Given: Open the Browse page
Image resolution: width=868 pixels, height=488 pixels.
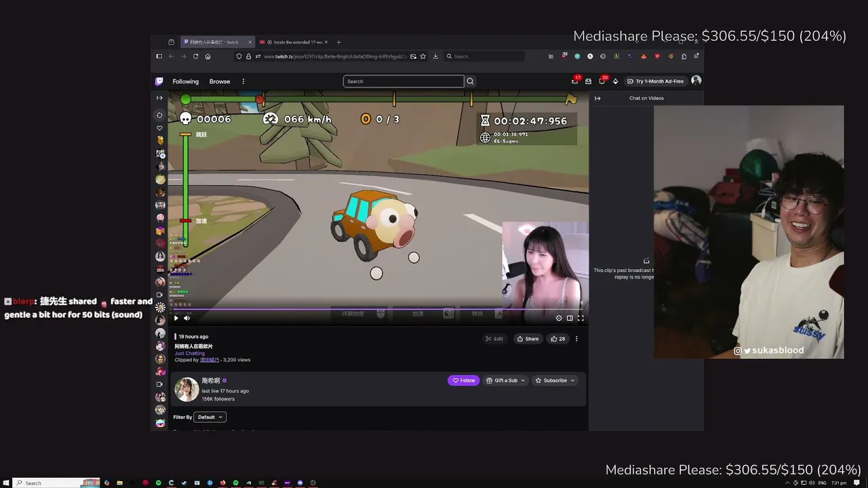Looking at the screenshot, I should [x=220, y=81].
